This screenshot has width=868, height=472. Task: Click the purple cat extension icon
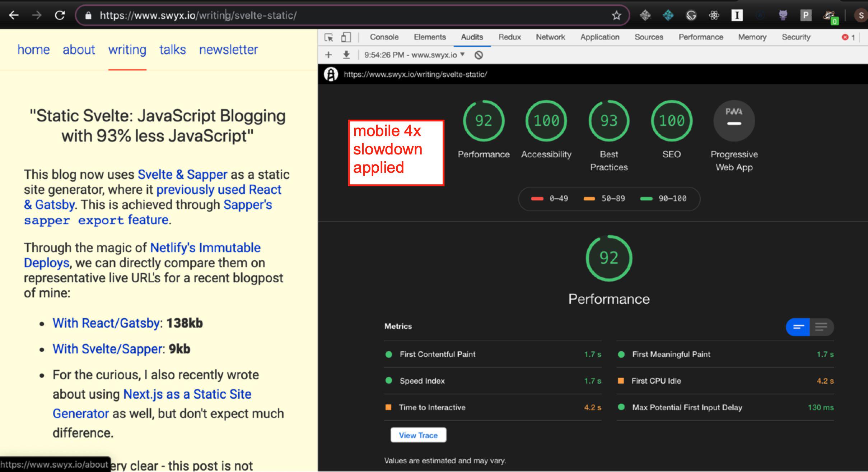[x=783, y=15]
